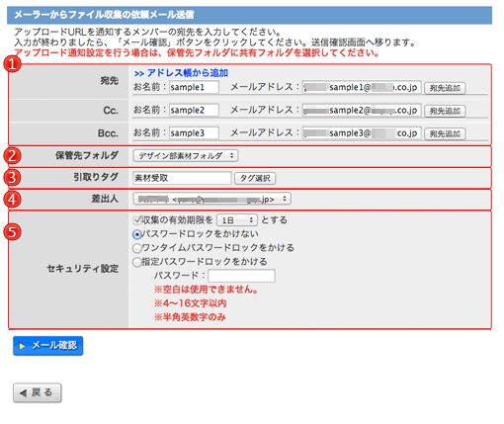Click the 宛先 mail address field
The width and height of the screenshot is (504, 424).
(x=362, y=87)
